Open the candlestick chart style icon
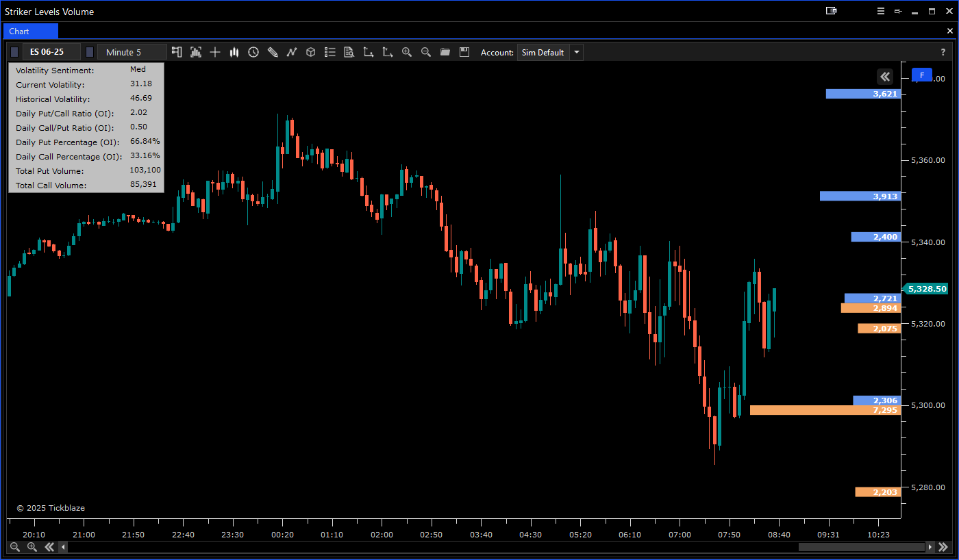The image size is (959, 560). tap(234, 52)
